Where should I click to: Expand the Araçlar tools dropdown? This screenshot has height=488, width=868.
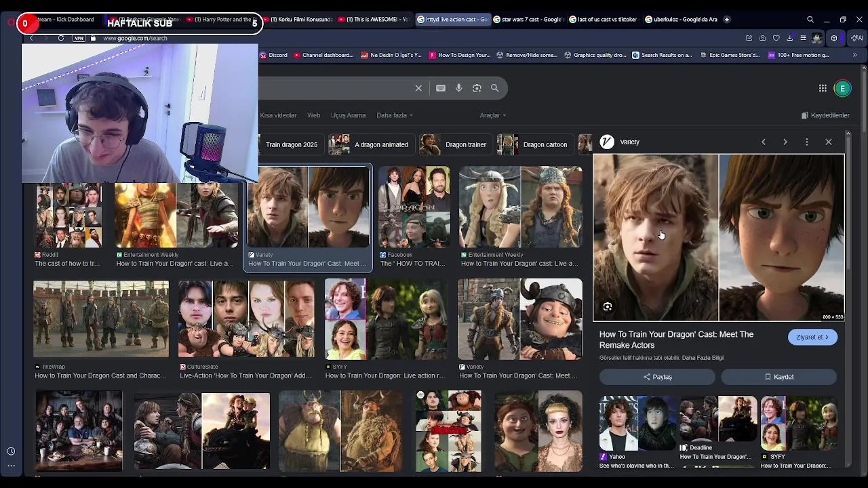tap(493, 115)
